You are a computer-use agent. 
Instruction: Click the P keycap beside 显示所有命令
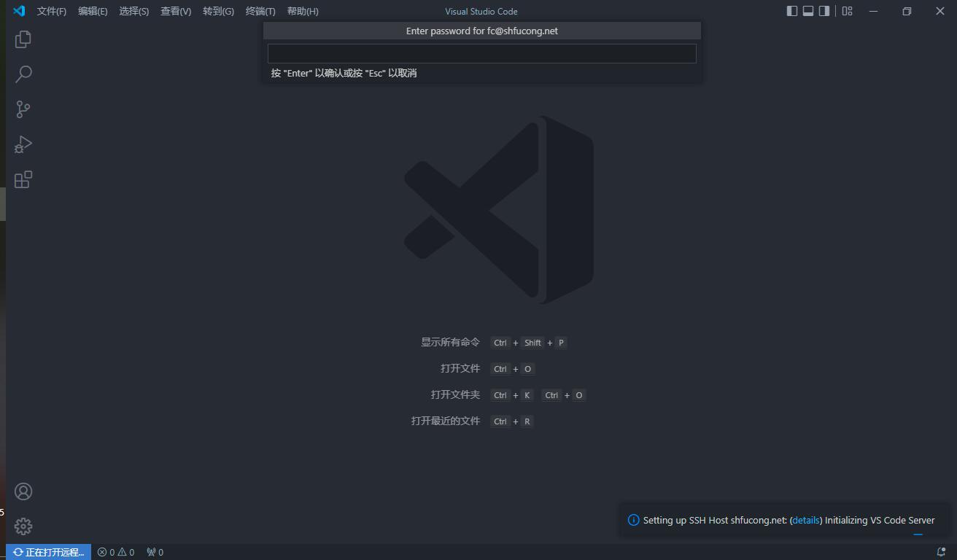point(561,343)
